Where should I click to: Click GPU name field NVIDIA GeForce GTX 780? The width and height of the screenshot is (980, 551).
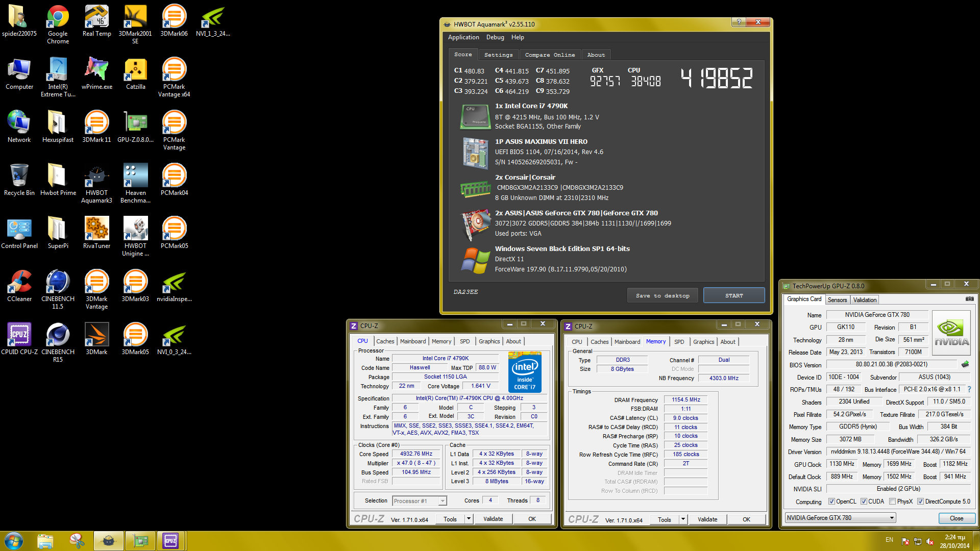pos(877,315)
